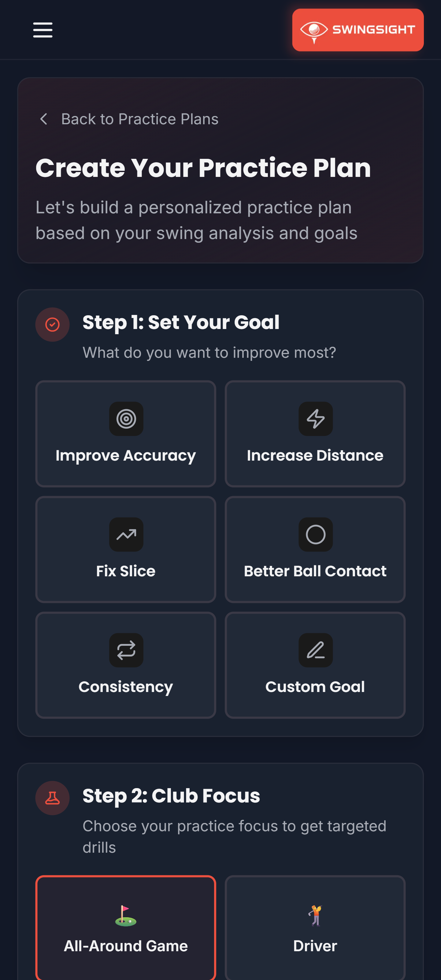Click the Step 1 checkmark badge

(x=53, y=324)
